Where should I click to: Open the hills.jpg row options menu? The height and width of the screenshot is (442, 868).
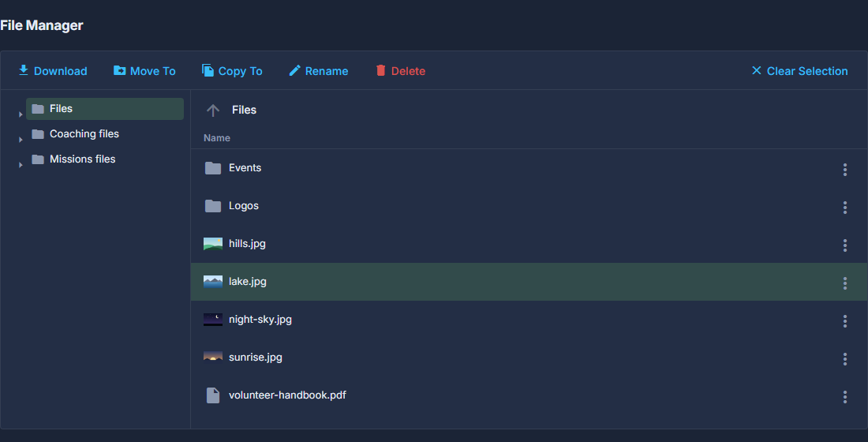point(845,245)
